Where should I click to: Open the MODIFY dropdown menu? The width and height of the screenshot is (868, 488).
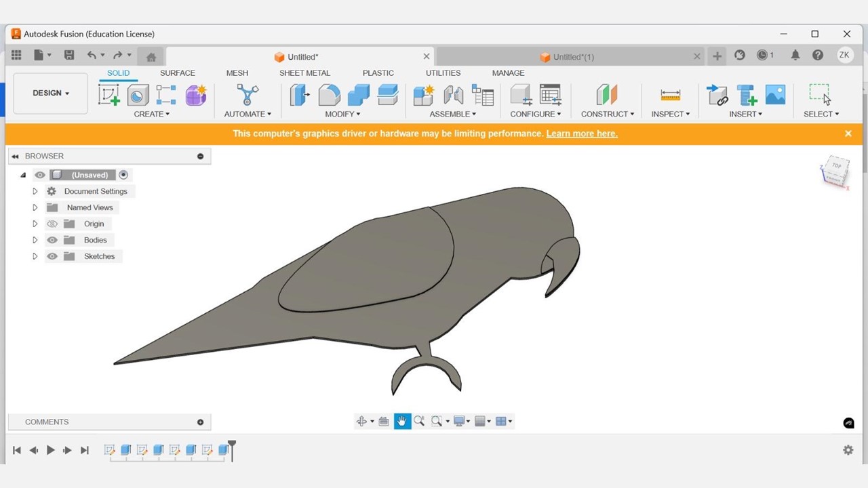pyautogui.click(x=342, y=114)
